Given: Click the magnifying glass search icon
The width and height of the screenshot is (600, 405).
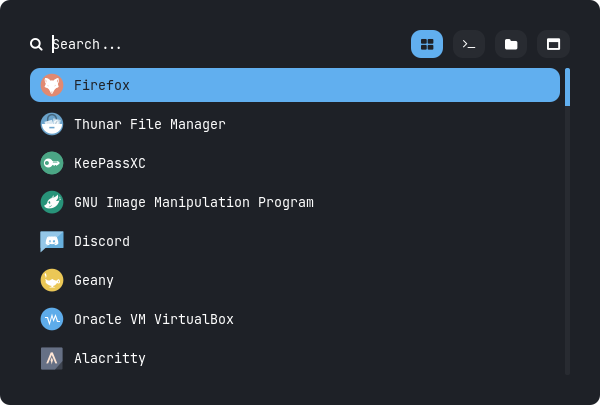Looking at the screenshot, I should pos(36,44).
